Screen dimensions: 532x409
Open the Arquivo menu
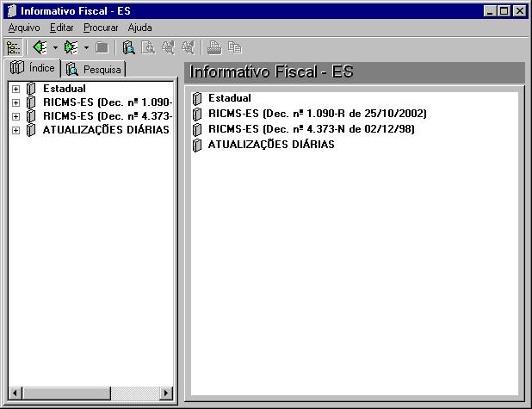click(x=24, y=28)
